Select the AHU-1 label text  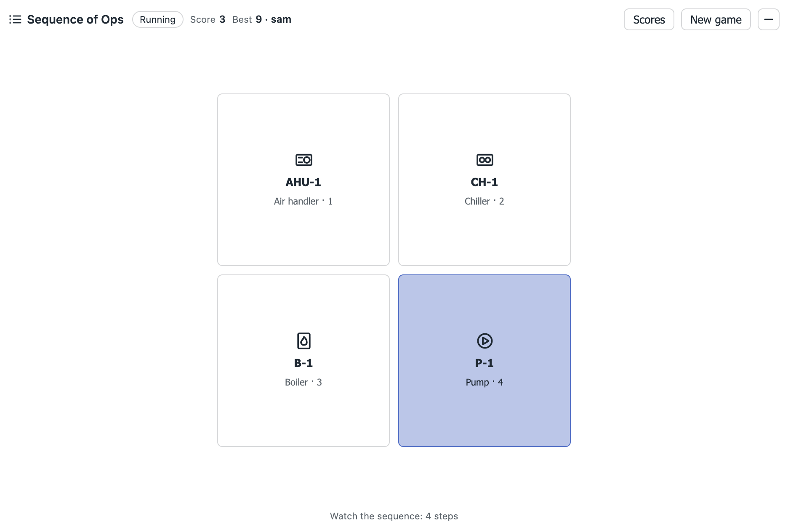(303, 182)
